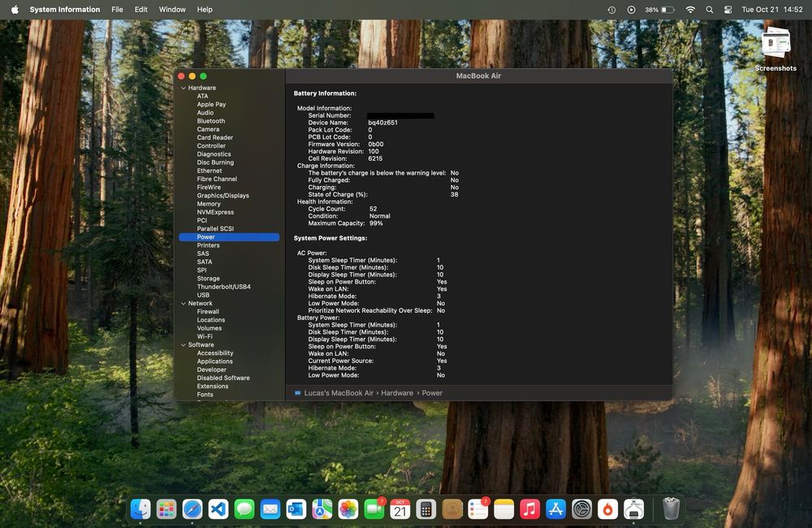Open the Trash in the Dock
812x528 pixels.
[672, 509]
